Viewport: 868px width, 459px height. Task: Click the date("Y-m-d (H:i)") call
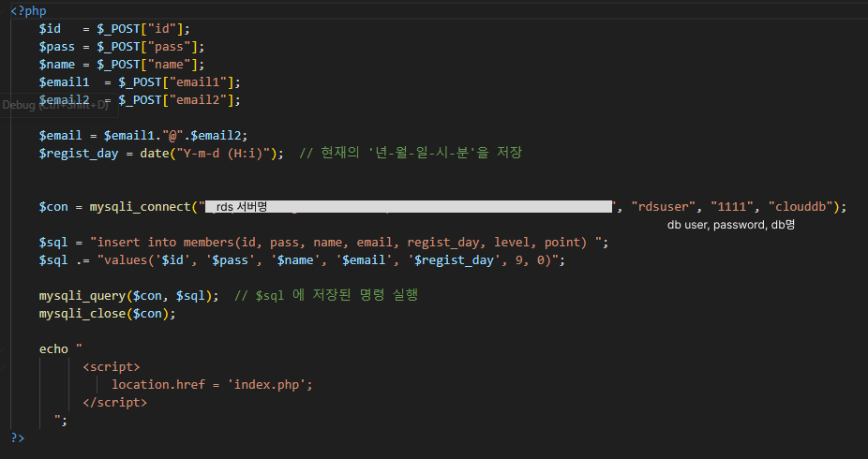(208, 154)
